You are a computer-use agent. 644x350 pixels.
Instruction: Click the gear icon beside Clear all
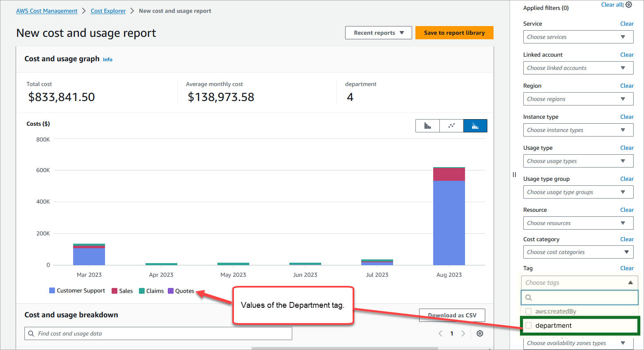pos(629,5)
